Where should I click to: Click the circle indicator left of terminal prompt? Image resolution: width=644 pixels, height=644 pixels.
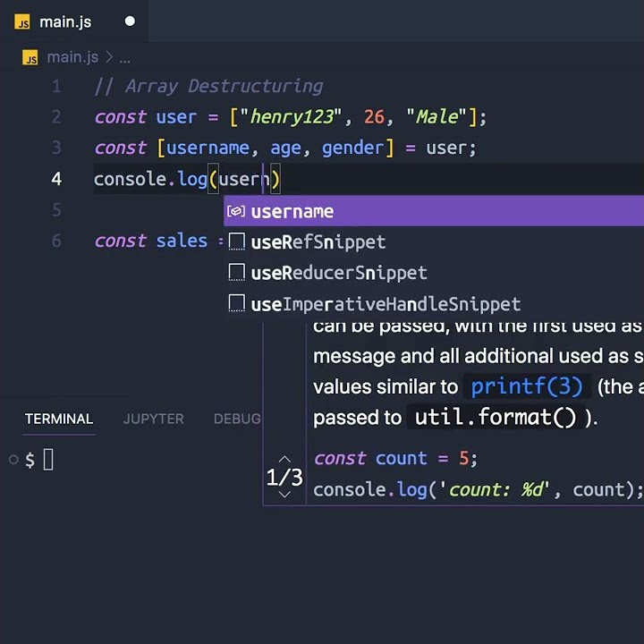tap(13, 460)
